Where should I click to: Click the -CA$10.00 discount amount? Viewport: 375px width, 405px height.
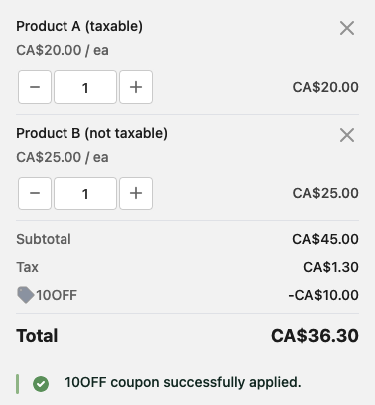[x=324, y=295]
